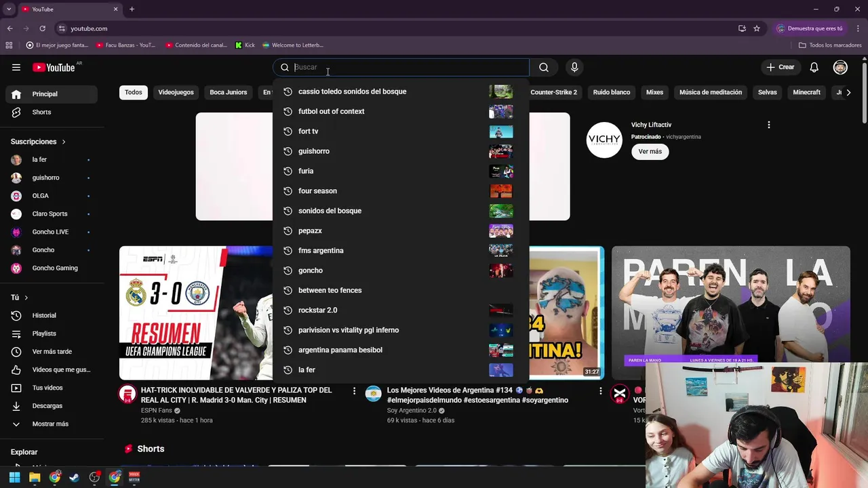Select the Counter-Strike 2 chip
Image resolution: width=868 pixels, height=488 pixels.
pos(553,92)
